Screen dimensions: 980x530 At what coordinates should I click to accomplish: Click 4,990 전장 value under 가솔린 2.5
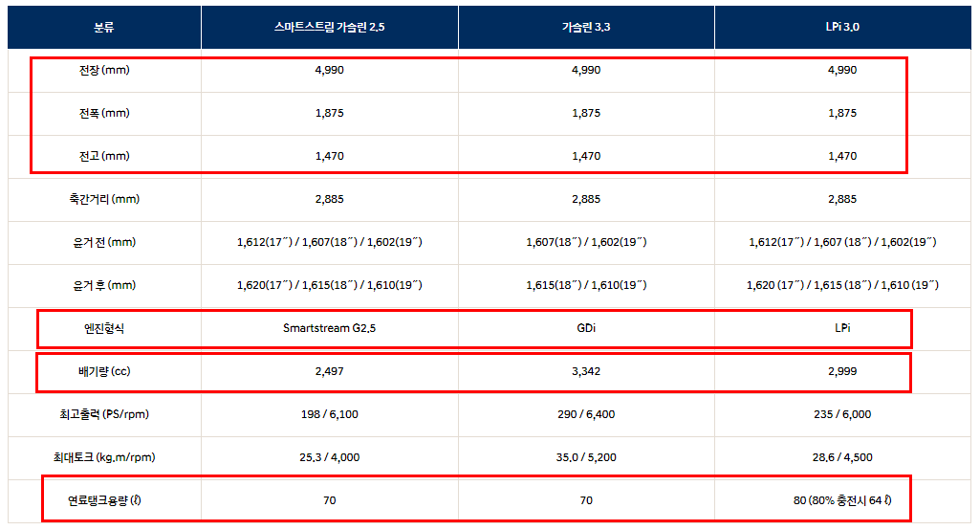[x=329, y=70]
